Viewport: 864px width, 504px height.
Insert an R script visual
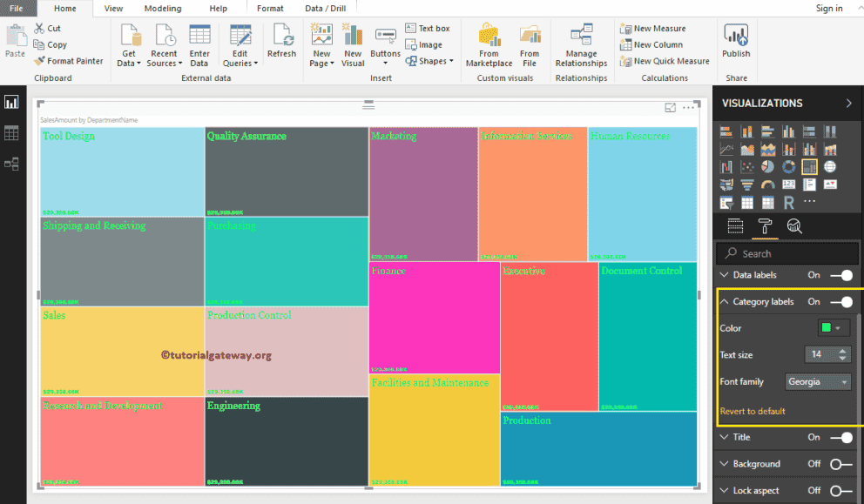click(791, 201)
